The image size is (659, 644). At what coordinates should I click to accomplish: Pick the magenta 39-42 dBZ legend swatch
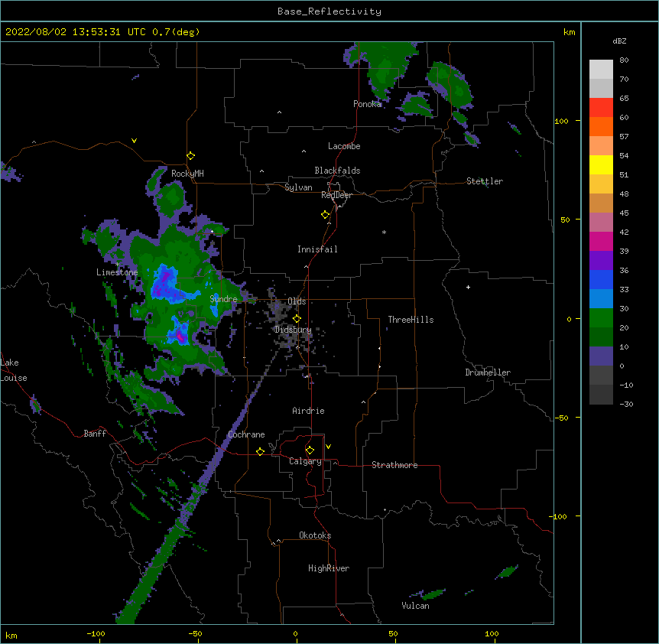(x=601, y=241)
